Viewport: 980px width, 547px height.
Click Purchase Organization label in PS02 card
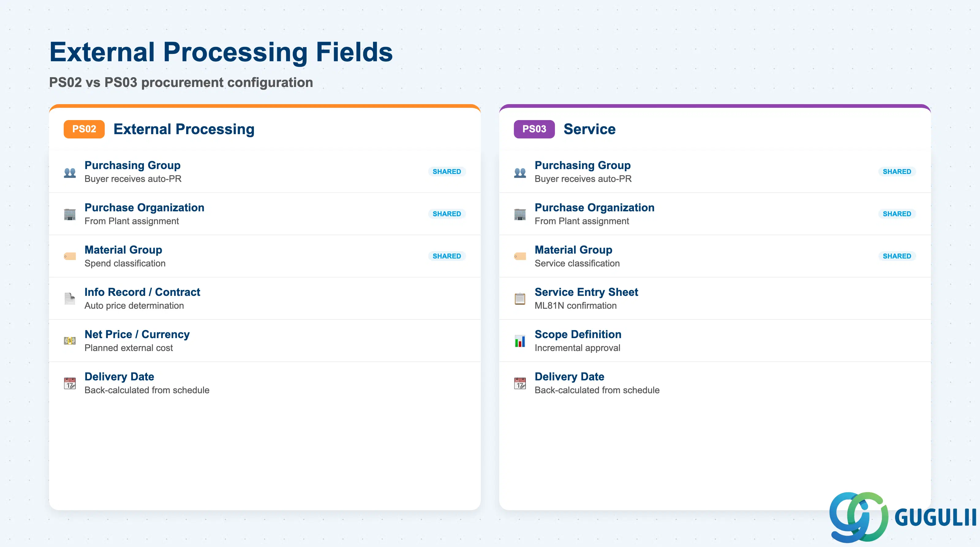(x=145, y=207)
